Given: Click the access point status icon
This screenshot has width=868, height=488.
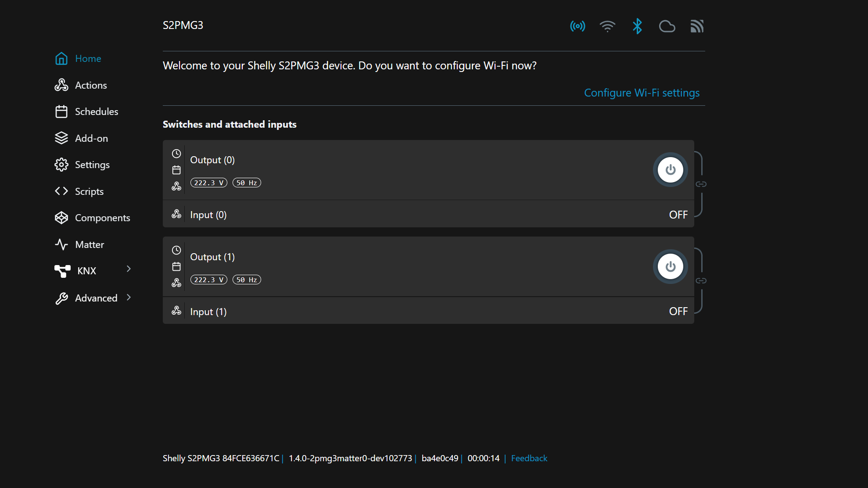Looking at the screenshot, I should (577, 26).
